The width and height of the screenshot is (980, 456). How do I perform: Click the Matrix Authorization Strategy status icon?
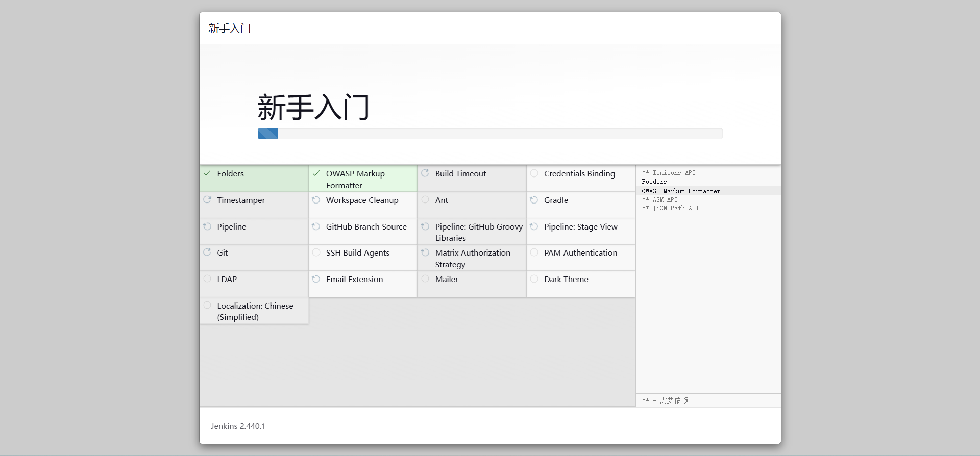coord(425,252)
